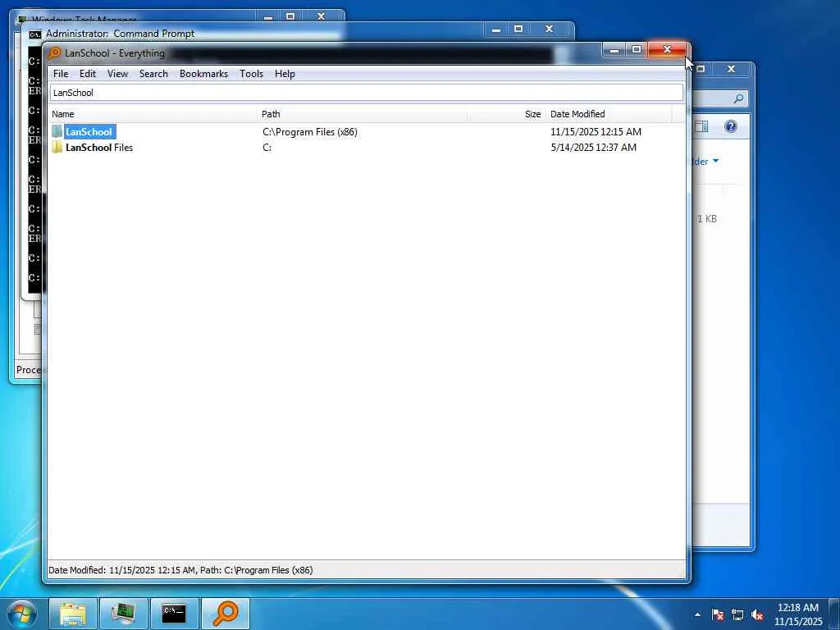Screen dimensions: 840x630
Task: Maximize the Everything window
Action: 637,50
